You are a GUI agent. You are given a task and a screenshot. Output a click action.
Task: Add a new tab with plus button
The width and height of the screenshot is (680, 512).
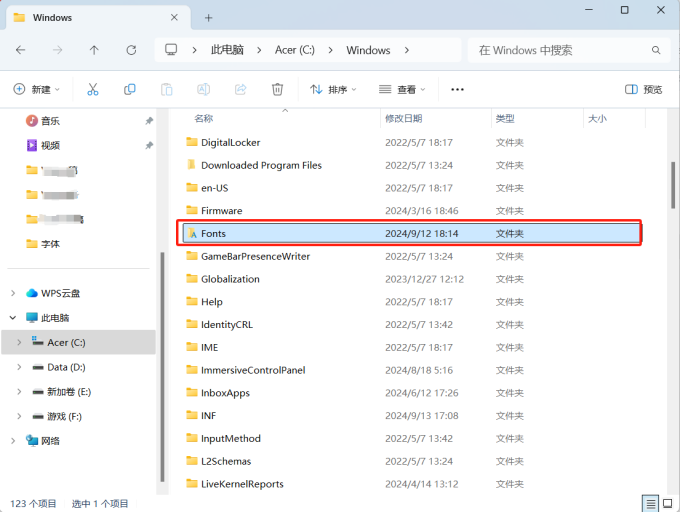[x=209, y=18]
